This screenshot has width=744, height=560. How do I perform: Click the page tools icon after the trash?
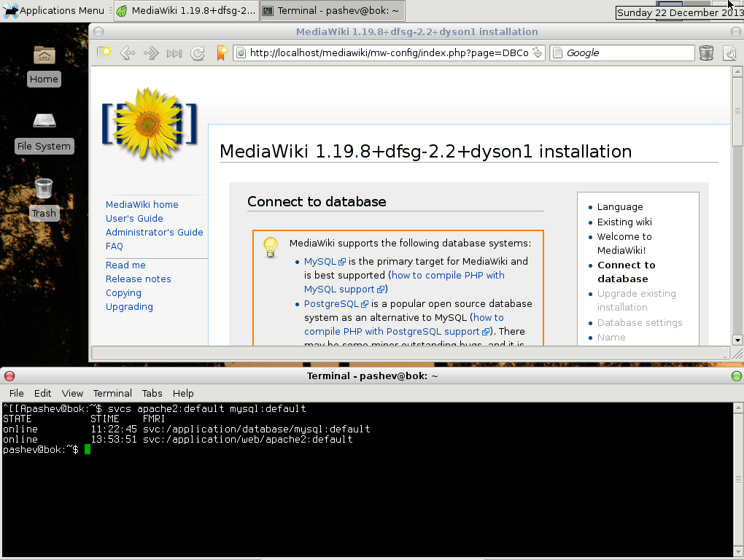(729, 53)
